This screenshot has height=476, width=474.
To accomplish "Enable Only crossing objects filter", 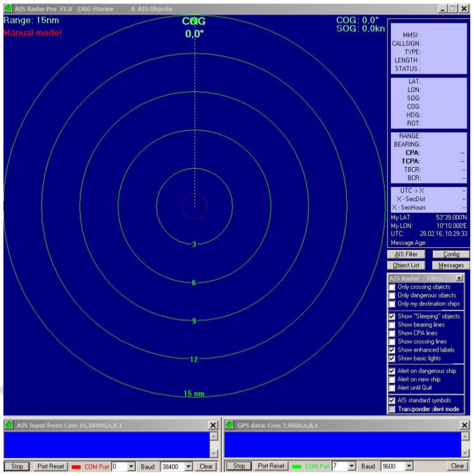I will (392, 287).
